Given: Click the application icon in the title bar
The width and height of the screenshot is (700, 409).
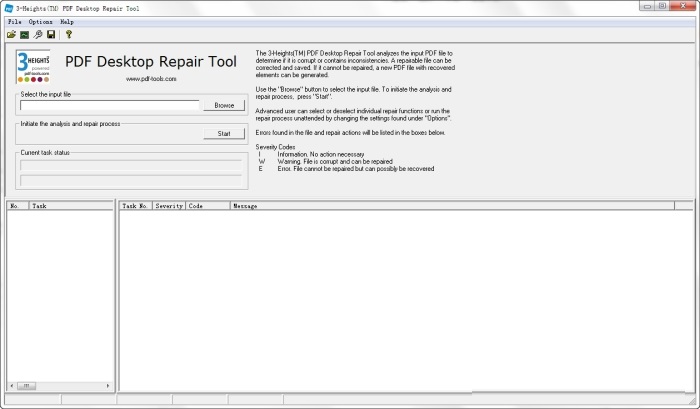Looking at the screenshot, I should (8, 8).
